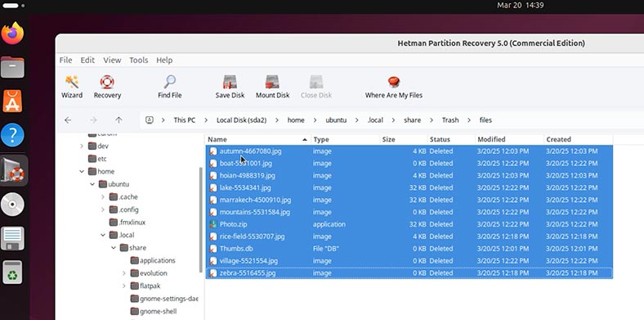This screenshot has height=320, width=644.
Task: Click the files breadcrumb segment
Action: (485, 120)
